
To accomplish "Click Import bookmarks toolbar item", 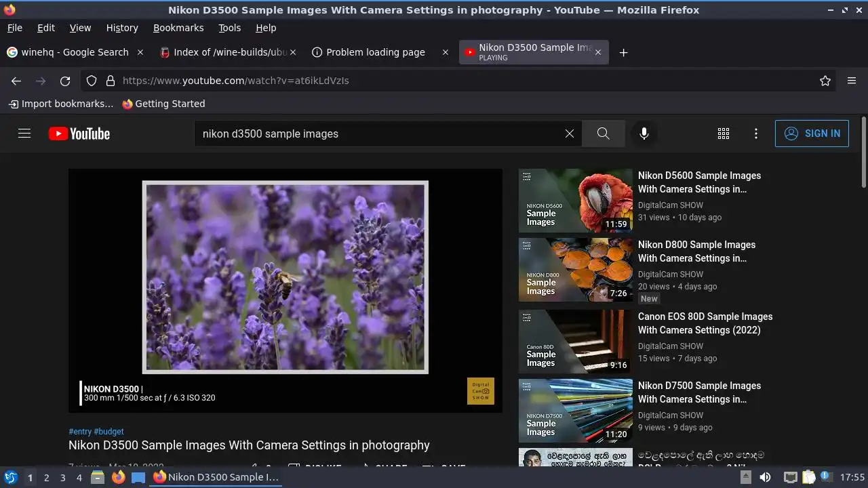I will click(x=61, y=104).
